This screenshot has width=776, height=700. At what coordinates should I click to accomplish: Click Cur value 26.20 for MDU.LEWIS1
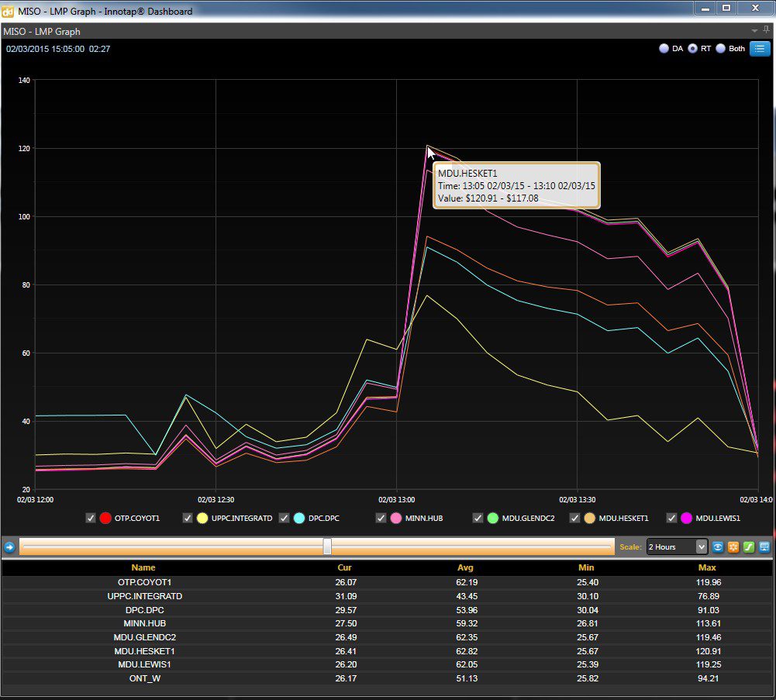pos(346,664)
